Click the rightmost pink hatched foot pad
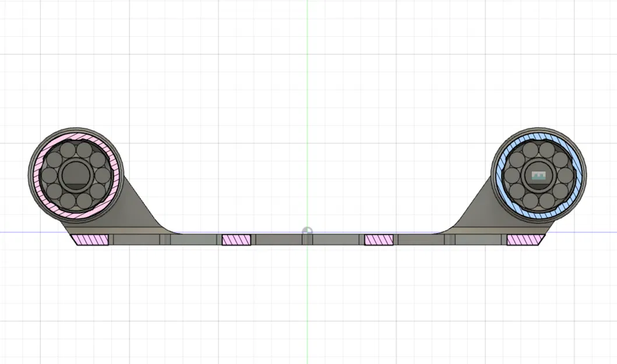The height and width of the screenshot is (364, 617). 524,239
